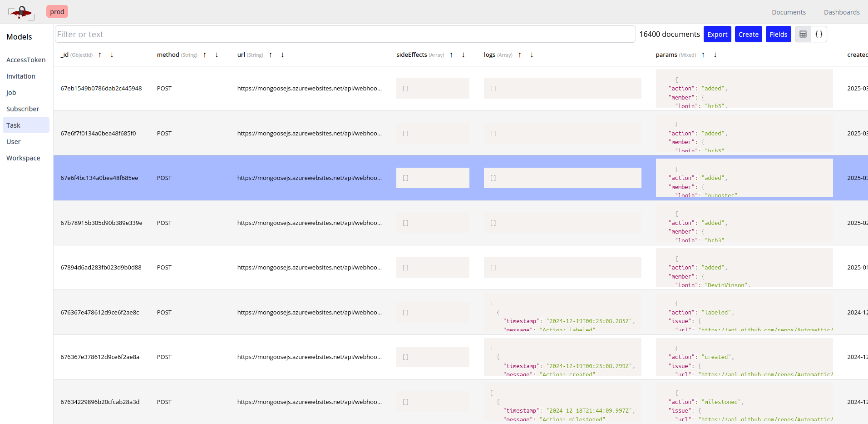
Task: Sort _id column descending arrow
Action: 112,55
